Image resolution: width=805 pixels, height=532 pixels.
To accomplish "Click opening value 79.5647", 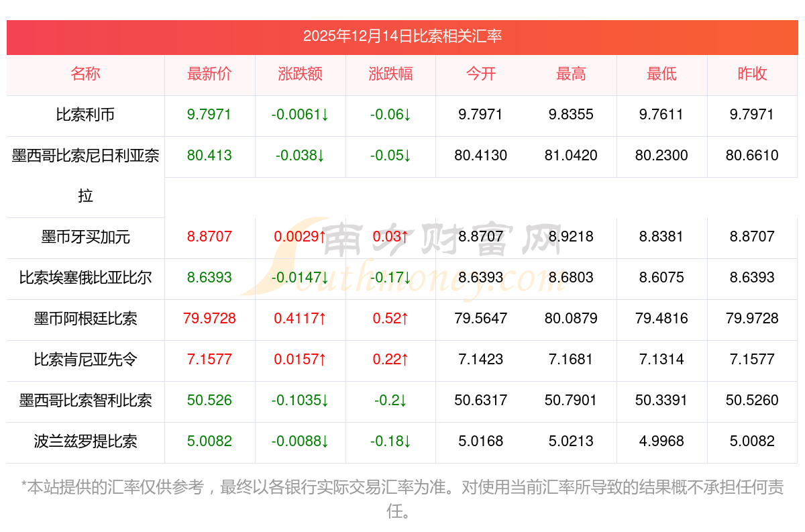I will pos(481,319).
